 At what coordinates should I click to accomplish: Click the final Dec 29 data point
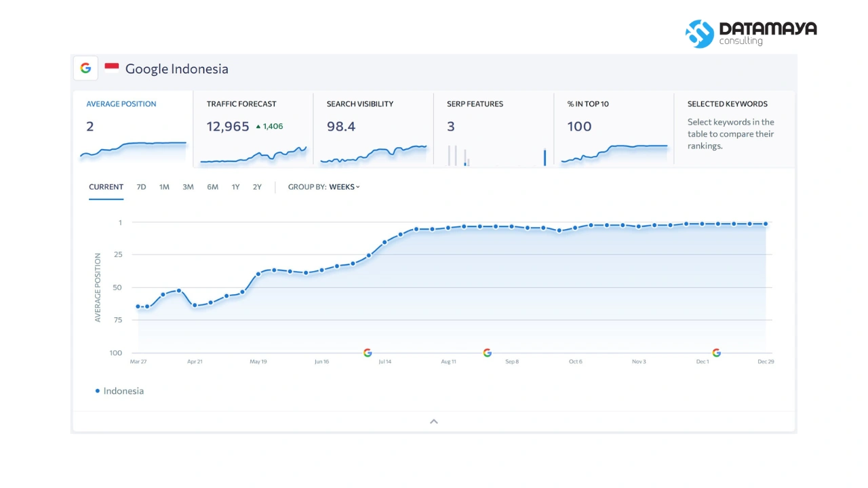pos(766,224)
